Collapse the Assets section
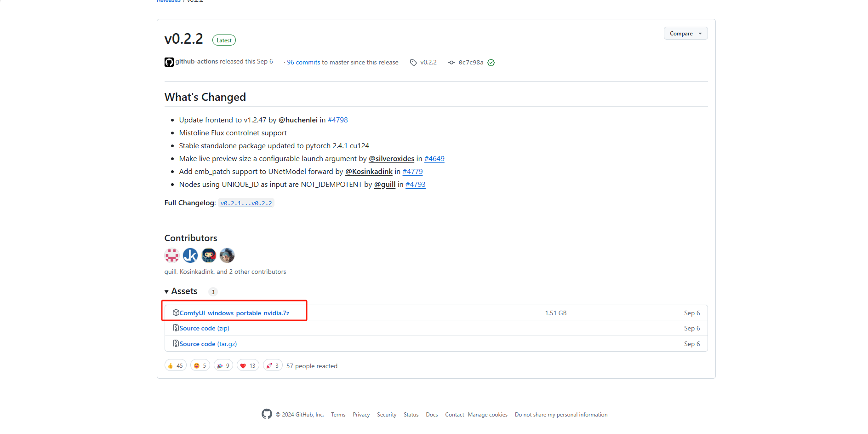 [x=181, y=291]
